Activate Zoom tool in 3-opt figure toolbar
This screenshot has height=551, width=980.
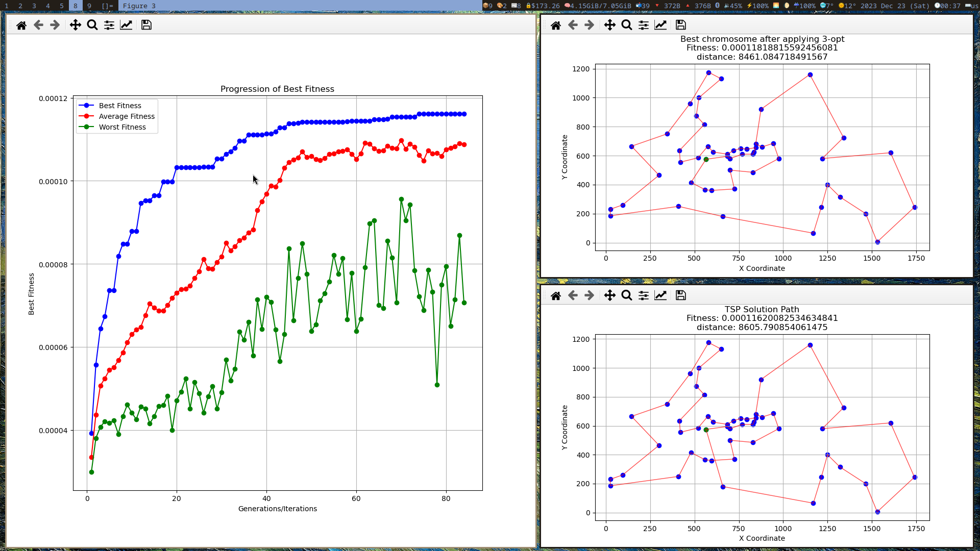coord(627,25)
